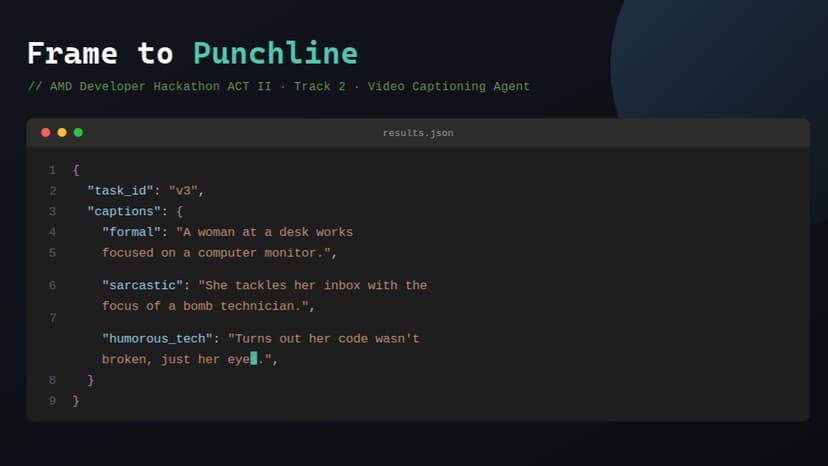Click the "sarcastic" key
This screenshot has height=466, width=828.
(x=143, y=285)
